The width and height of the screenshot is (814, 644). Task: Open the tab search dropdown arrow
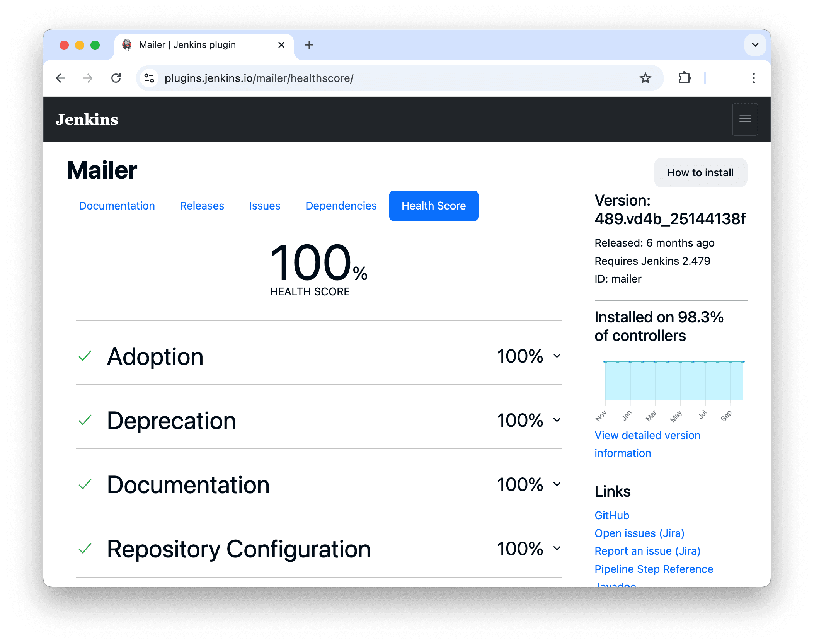click(755, 44)
